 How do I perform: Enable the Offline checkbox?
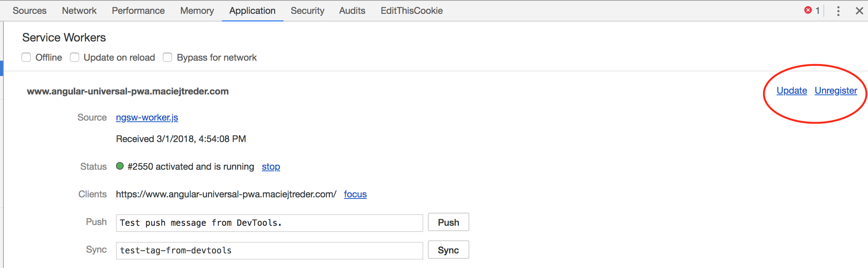[x=26, y=57]
